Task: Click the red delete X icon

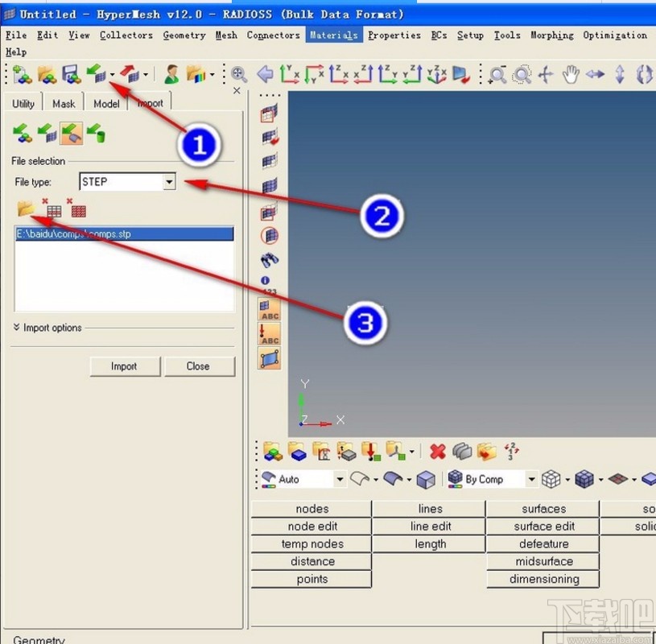Action: (x=438, y=452)
